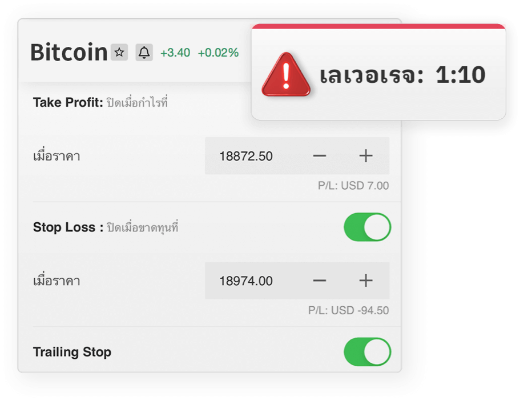Select the +0.02% percentage change
The height and width of the screenshot is (400, 532).
pyautogui.click(x=218, y=53)
